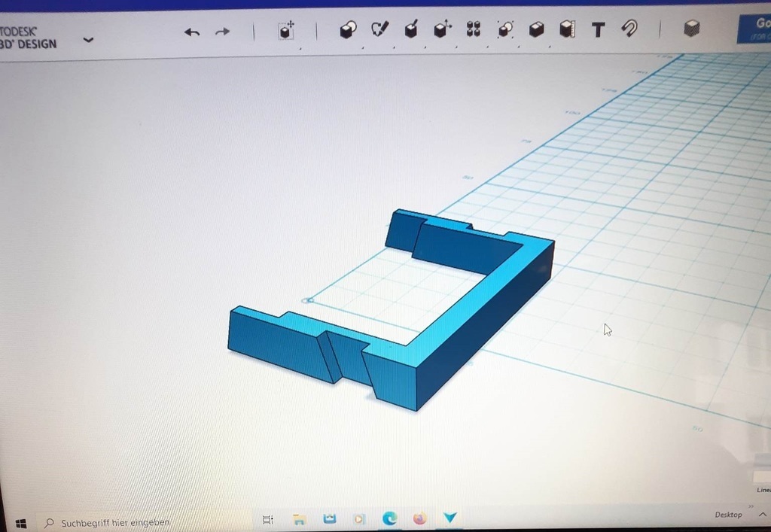Redo the last undone action
771x532 pixels.
(x=222, y=32)
